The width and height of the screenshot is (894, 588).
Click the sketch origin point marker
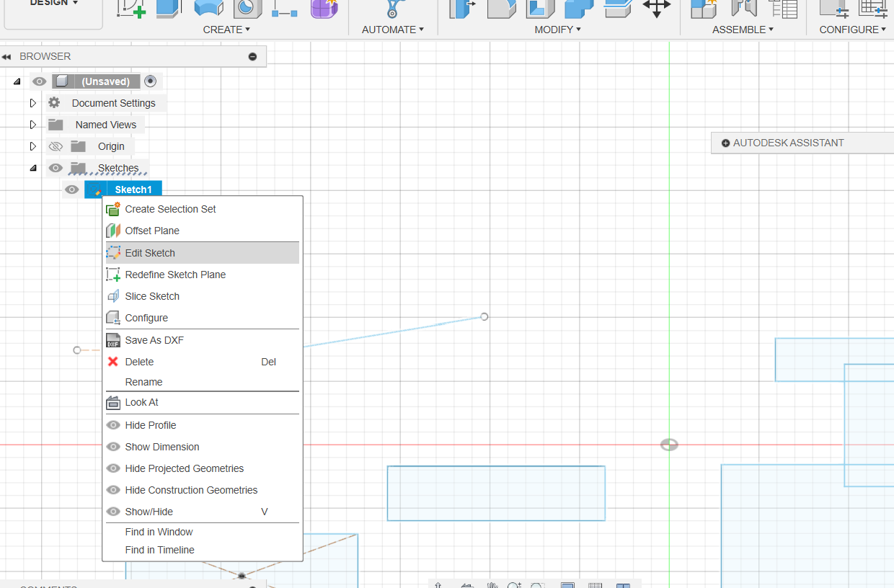[x=669, y=445]
